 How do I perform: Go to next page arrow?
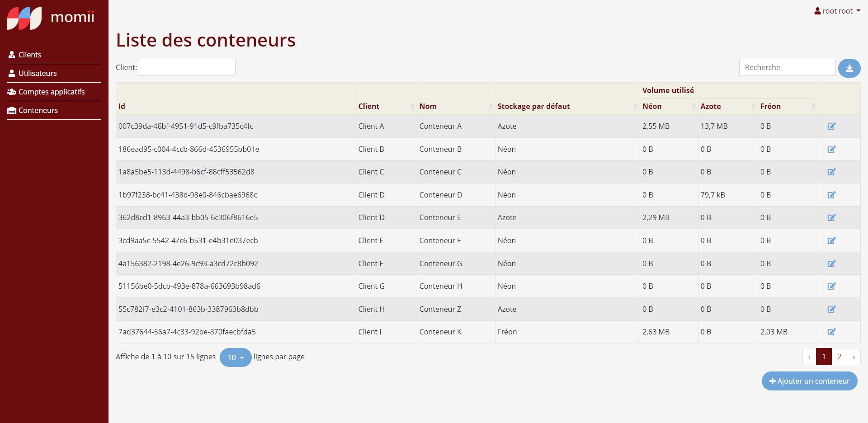(x=854, y=357)
